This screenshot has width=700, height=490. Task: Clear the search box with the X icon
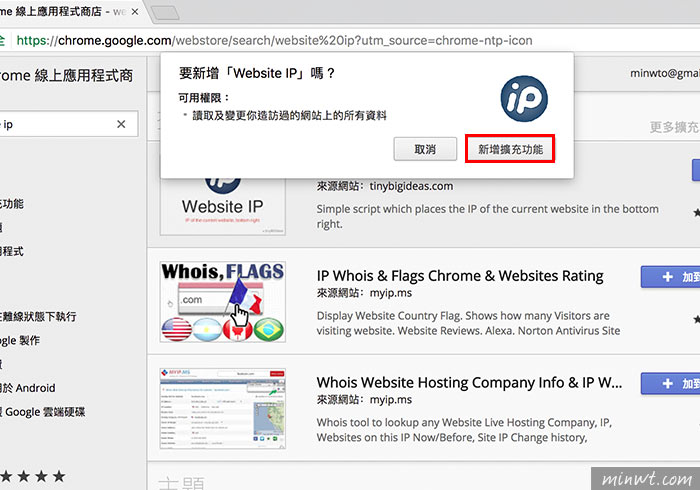(121, 124)
